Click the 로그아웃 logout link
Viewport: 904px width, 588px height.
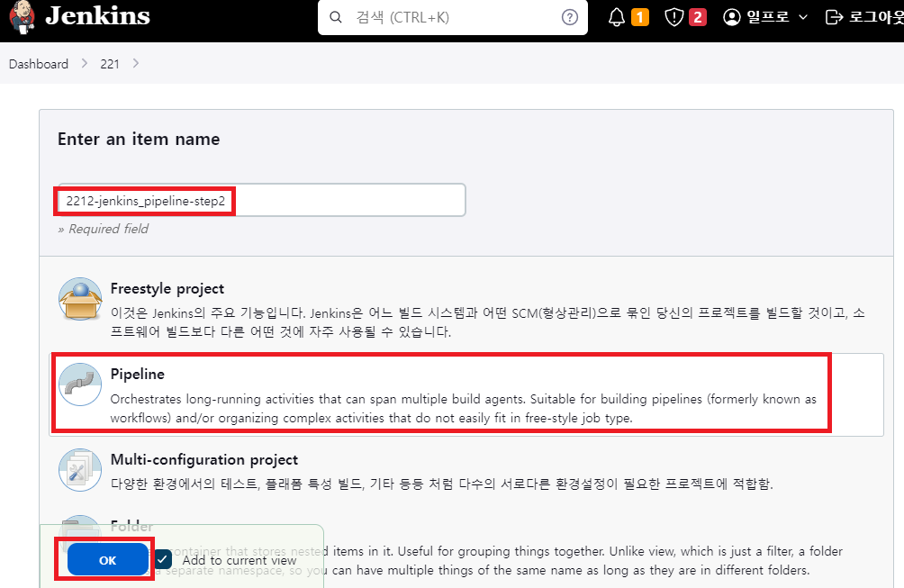click(x=876, y=17)
